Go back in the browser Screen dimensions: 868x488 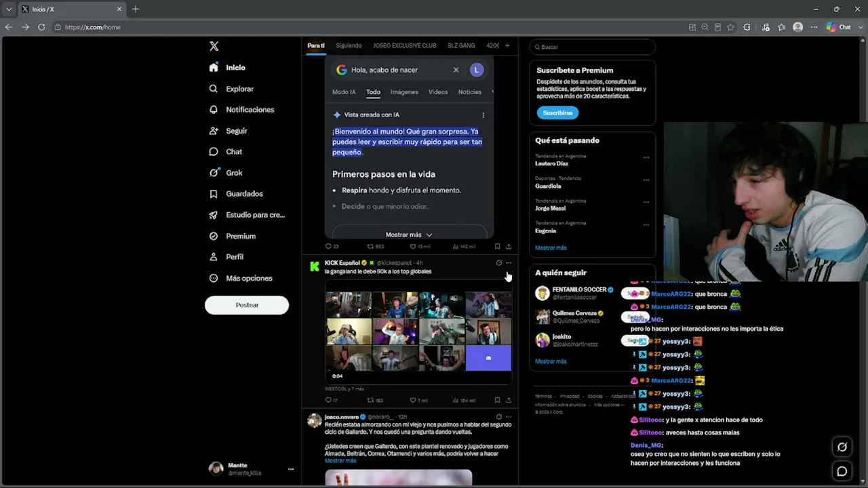9,27
